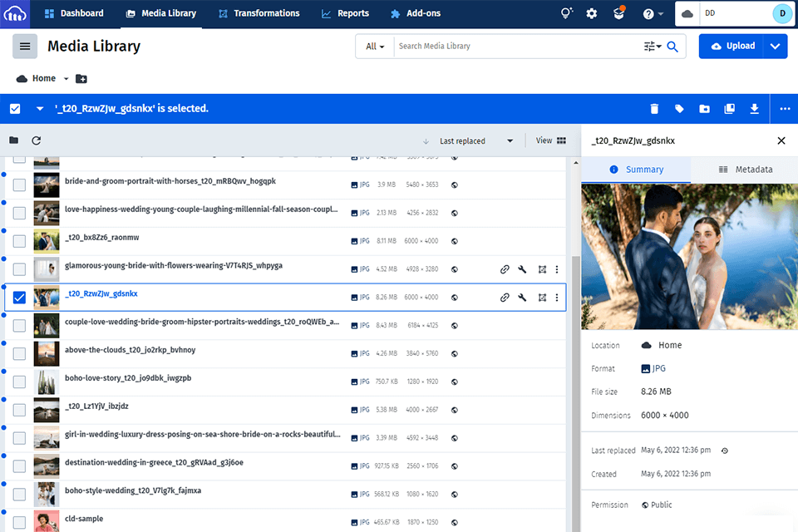
Task: Check the _t20_bx8Zz6_raonmw checkbox
Action: click(x=19, y=241)
